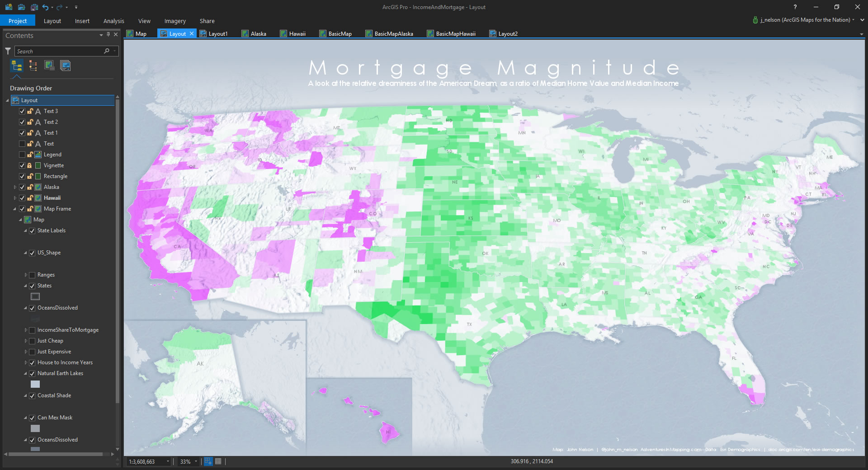
Task: Pin the Contents pane with auto-hide icon
Action: click(x=108, y=34)
